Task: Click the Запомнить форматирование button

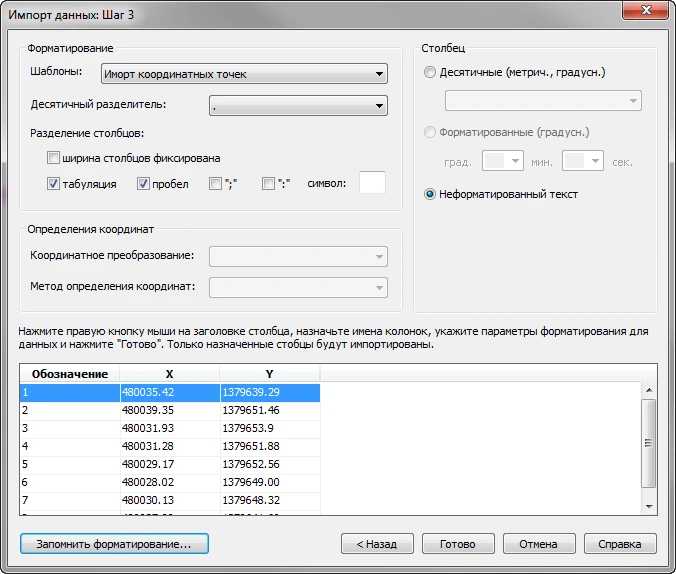Action: click(113, 544)
